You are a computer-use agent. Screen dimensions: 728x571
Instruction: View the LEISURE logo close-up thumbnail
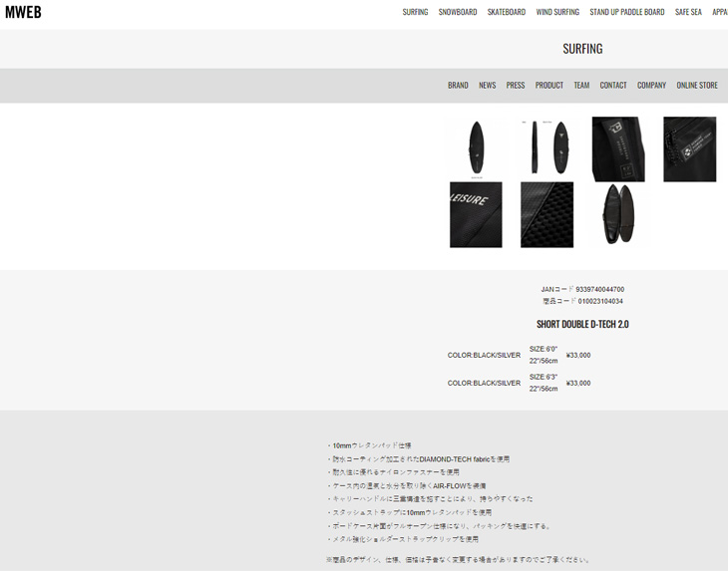point(476,214)
